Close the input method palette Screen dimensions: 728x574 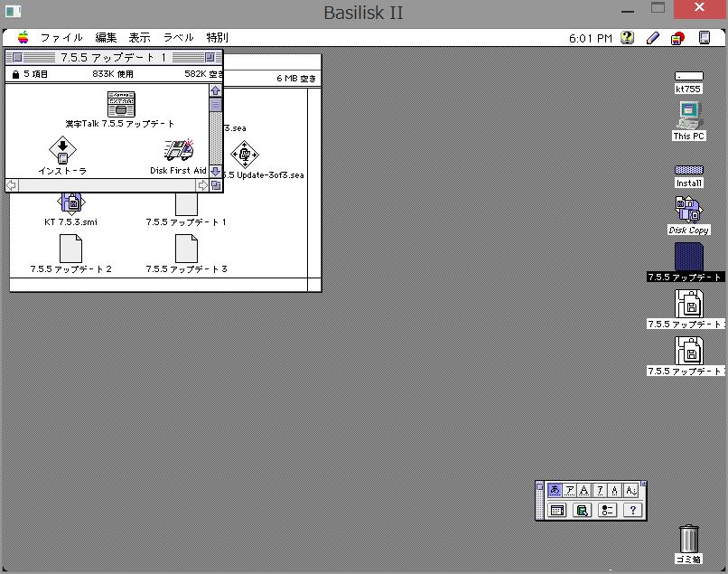click(x=539, y=486)
